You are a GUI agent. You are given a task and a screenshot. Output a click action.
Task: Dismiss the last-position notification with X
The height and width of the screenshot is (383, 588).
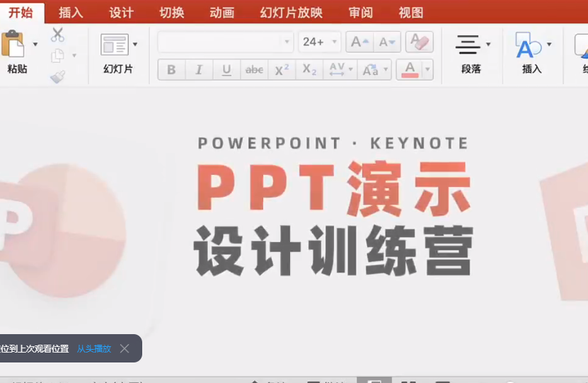pyautogui.click(x=125, y=348)
